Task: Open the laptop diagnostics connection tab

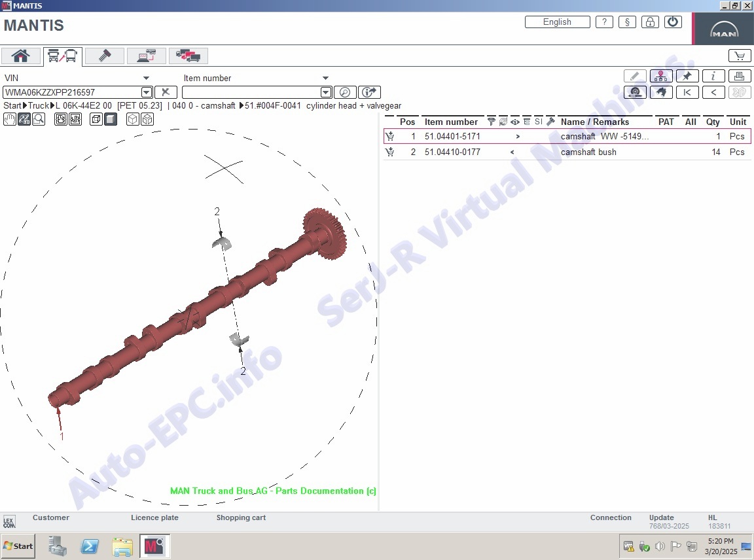Action: pos(146,56)
